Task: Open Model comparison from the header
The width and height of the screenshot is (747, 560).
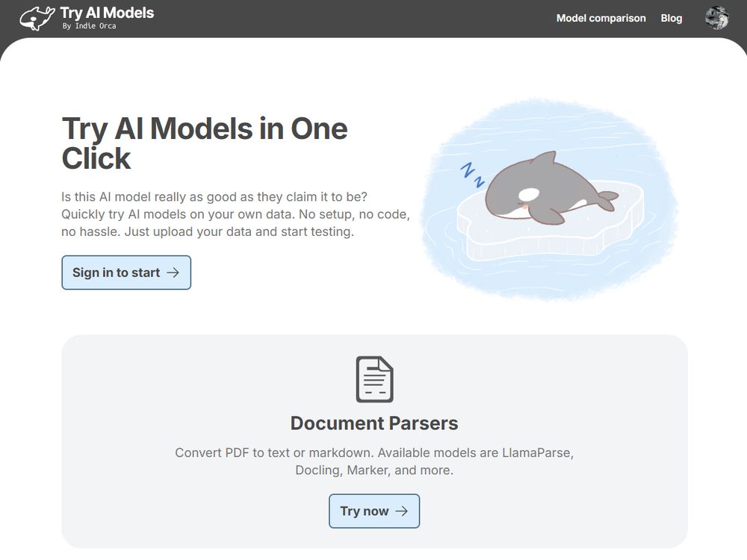Action: 601,18
